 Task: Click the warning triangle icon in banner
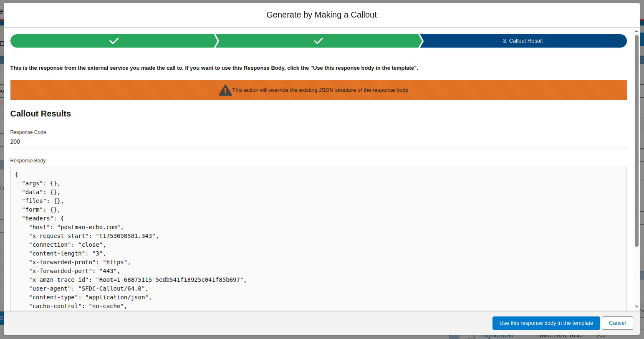click(225, 90)
